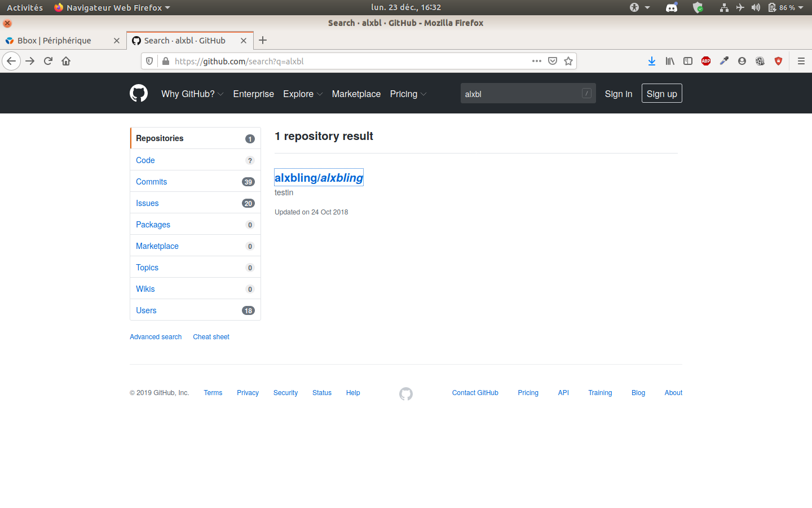Open the green shield tray icon
Screen dimensions: 812x508
(x=698, y=7)
